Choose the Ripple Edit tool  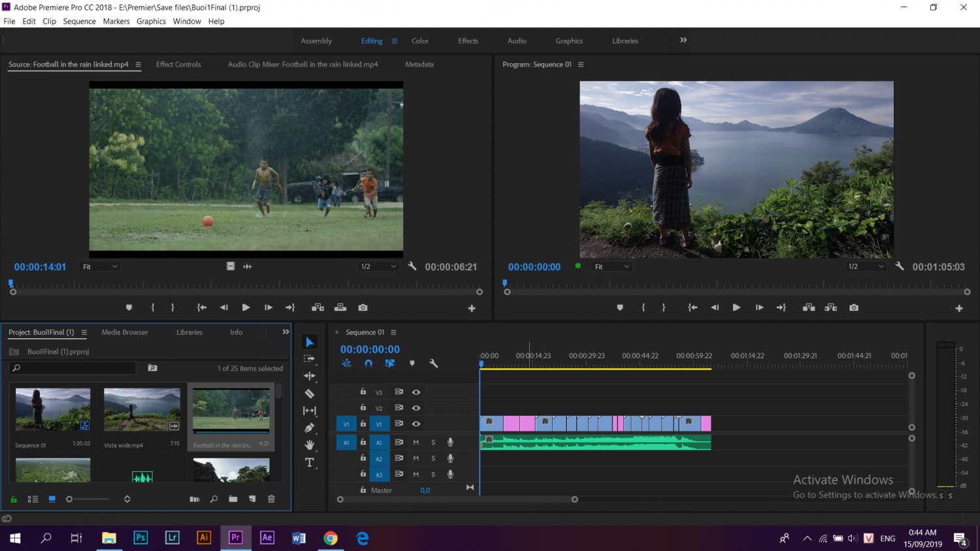click(310, 376)
